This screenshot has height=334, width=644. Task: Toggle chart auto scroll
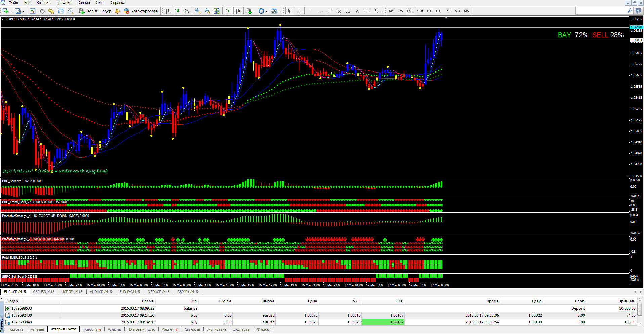pyautogui.click(x=228, y=11)
